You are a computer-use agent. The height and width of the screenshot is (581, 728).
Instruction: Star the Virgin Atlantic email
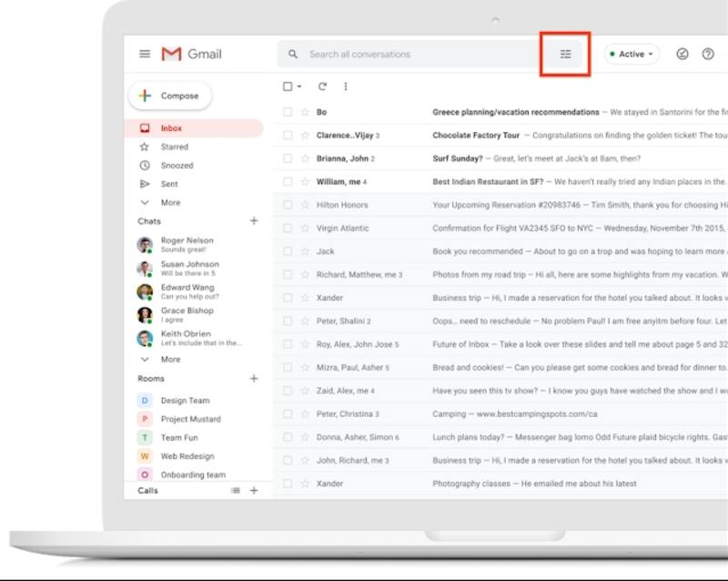click(305, 229)
